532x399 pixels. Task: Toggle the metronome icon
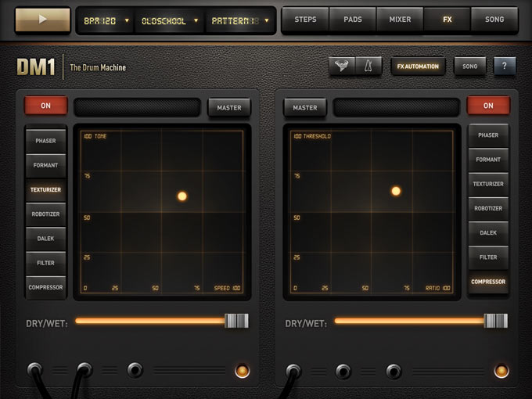[x=368, y=66]
